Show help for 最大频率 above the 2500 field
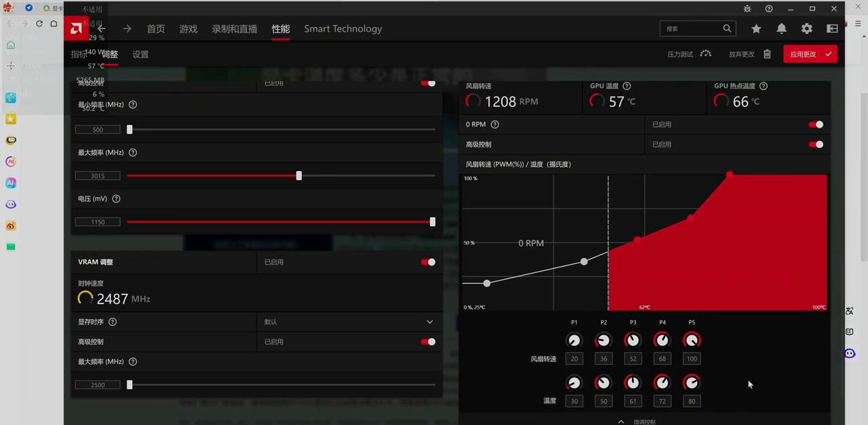The image size is (868, 425). pos(133,362)
